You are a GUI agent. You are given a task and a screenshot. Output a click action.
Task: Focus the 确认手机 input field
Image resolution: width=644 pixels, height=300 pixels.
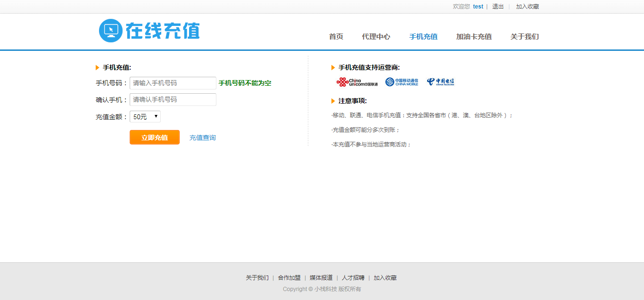pyautogui.click(x=173, y=100)
